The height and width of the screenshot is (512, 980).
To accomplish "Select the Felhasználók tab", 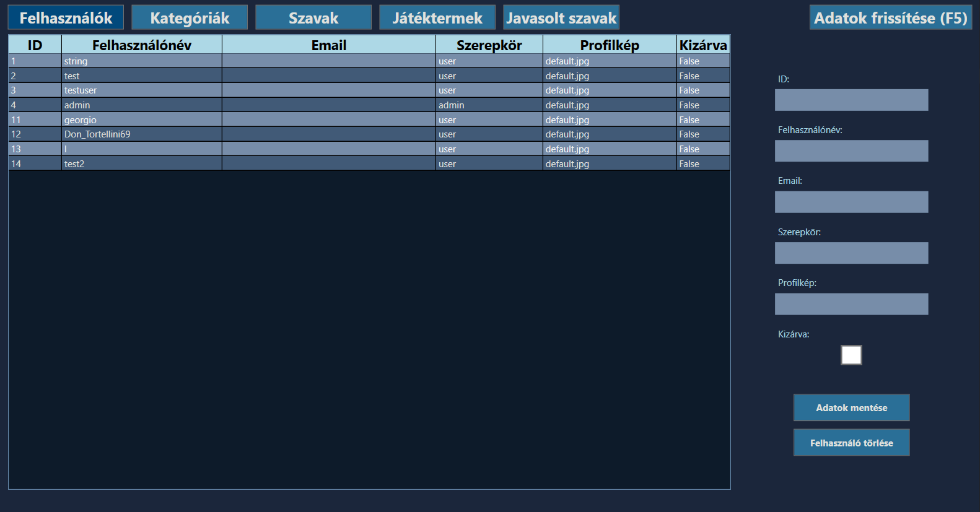I will (66, 18).
